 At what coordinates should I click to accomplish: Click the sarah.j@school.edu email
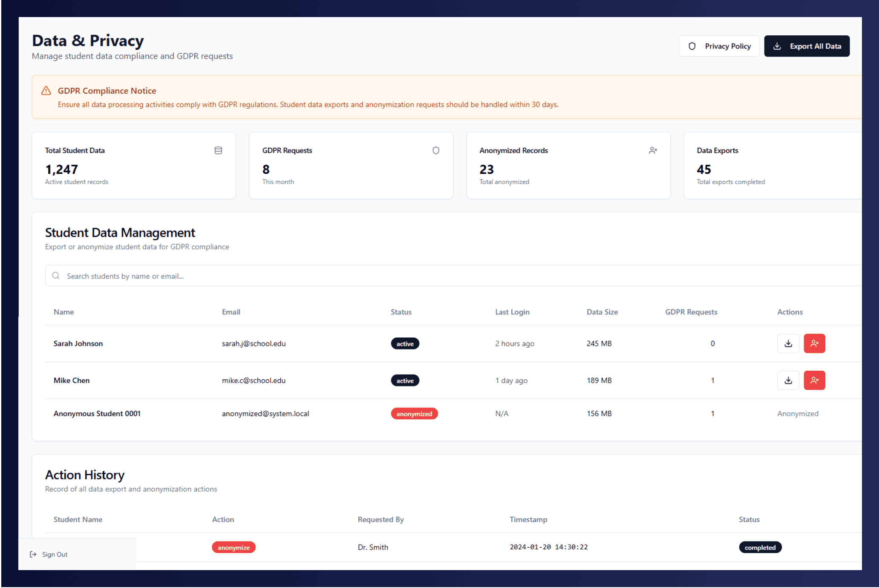pyautogui.click(x=254, y=343)
